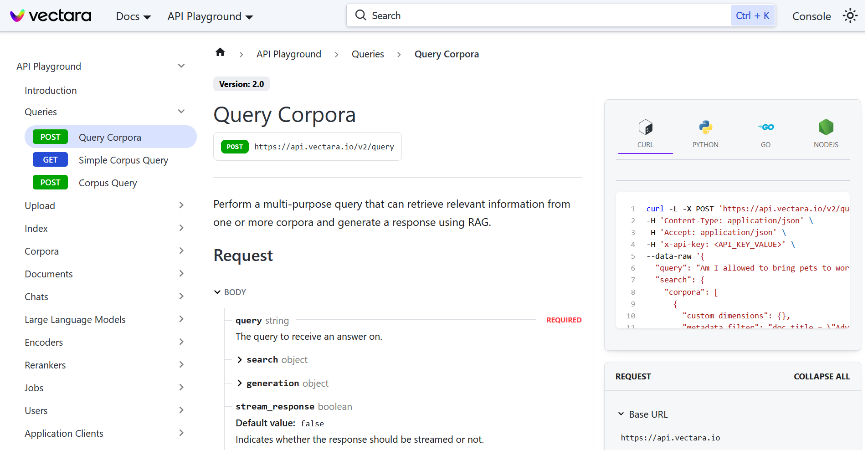Image resolution: width=868 pixels, height=450 pixels.
Task: Click the Query Corpora page title
Action: point(284,115)
